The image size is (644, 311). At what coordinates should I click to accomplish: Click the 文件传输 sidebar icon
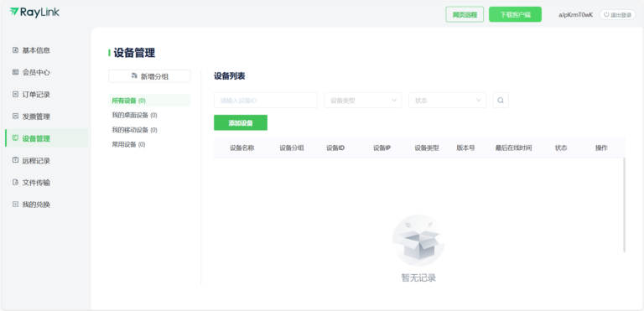pyautogui.click(x=16, y=183)
